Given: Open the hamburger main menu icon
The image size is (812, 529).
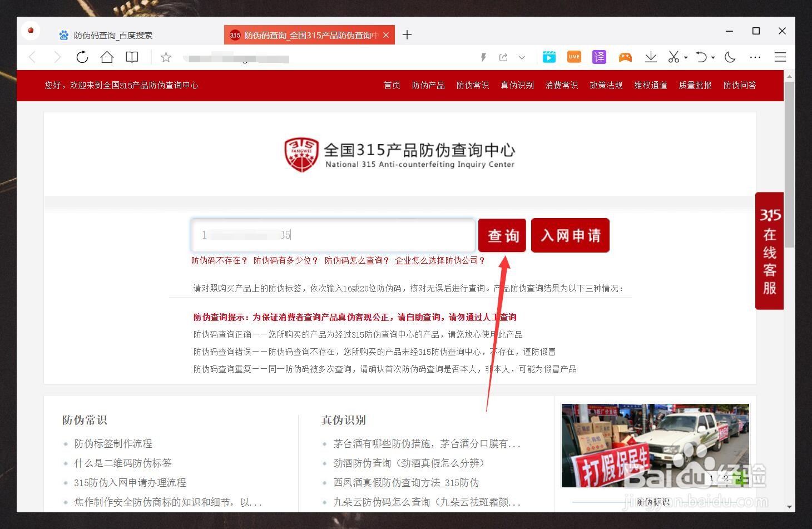Looking at the screenshot, I should [780, 57].
